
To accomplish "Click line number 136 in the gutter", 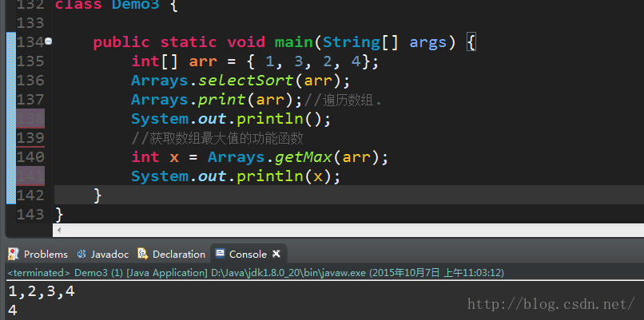I will click(x=31, y=81).
